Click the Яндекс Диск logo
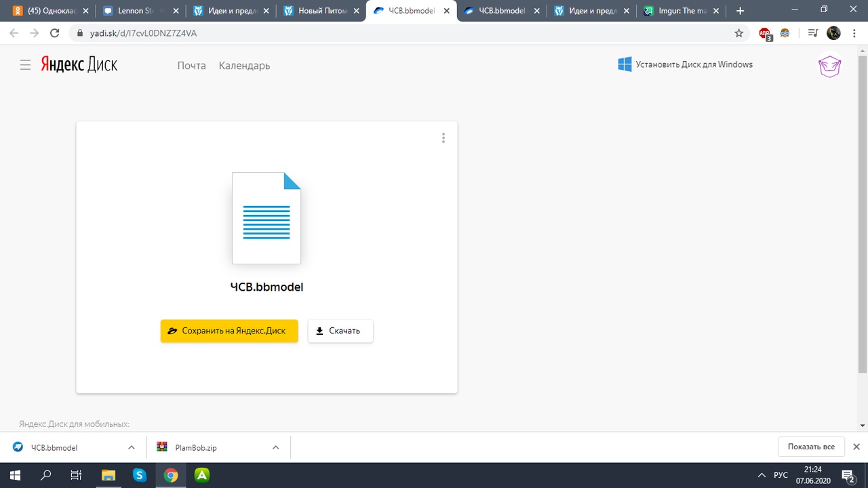This screenshot has height=488, width=868. click(x=79, y=65)
